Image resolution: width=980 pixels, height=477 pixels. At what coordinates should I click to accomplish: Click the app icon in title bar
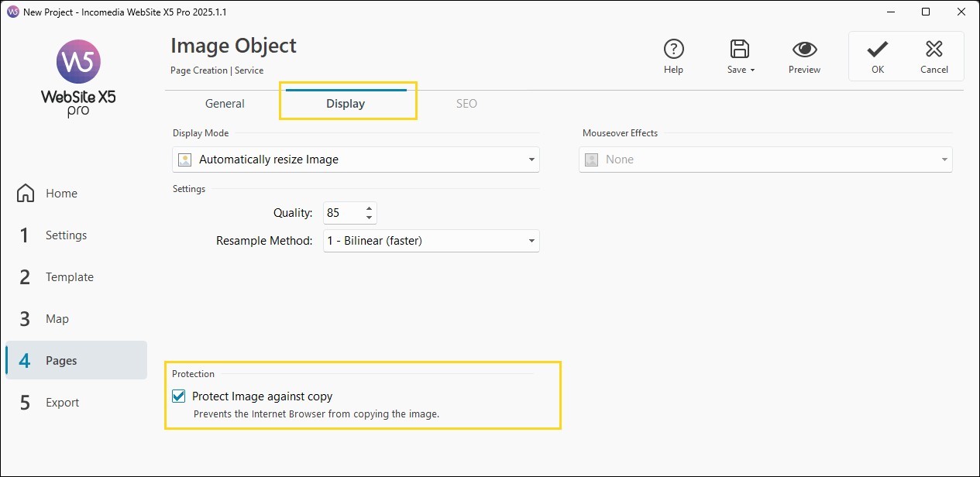12,12
